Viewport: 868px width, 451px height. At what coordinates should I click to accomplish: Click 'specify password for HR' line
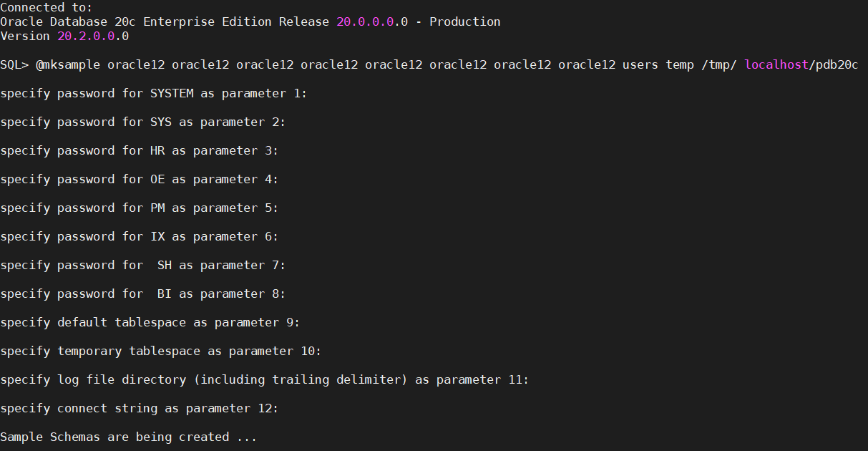click(x=140, y=151)
